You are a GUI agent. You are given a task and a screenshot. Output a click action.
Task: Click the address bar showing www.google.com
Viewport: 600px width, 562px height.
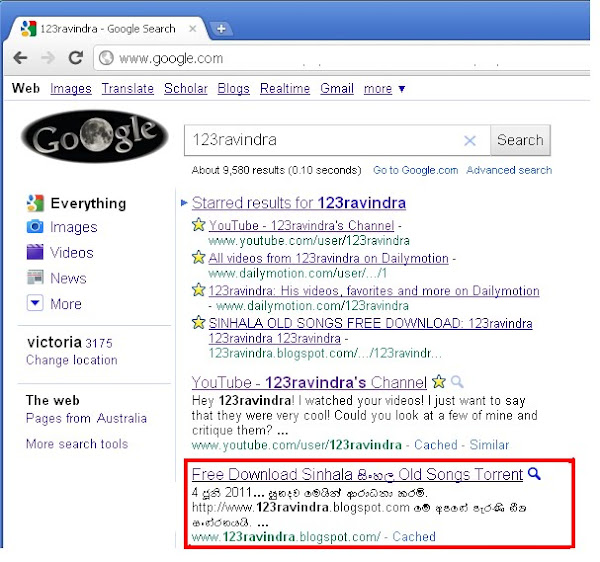tap(344, 58)
